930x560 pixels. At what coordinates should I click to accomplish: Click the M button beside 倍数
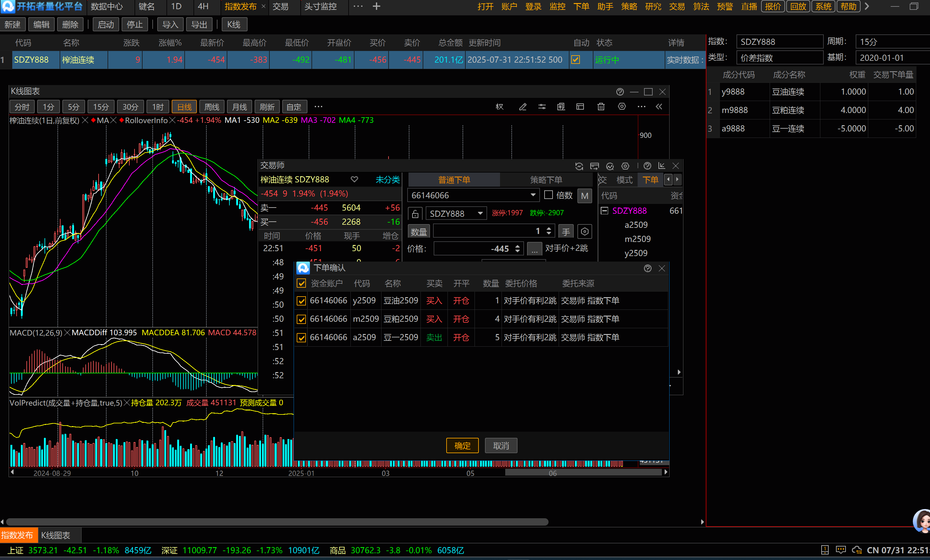coord(585,196)
